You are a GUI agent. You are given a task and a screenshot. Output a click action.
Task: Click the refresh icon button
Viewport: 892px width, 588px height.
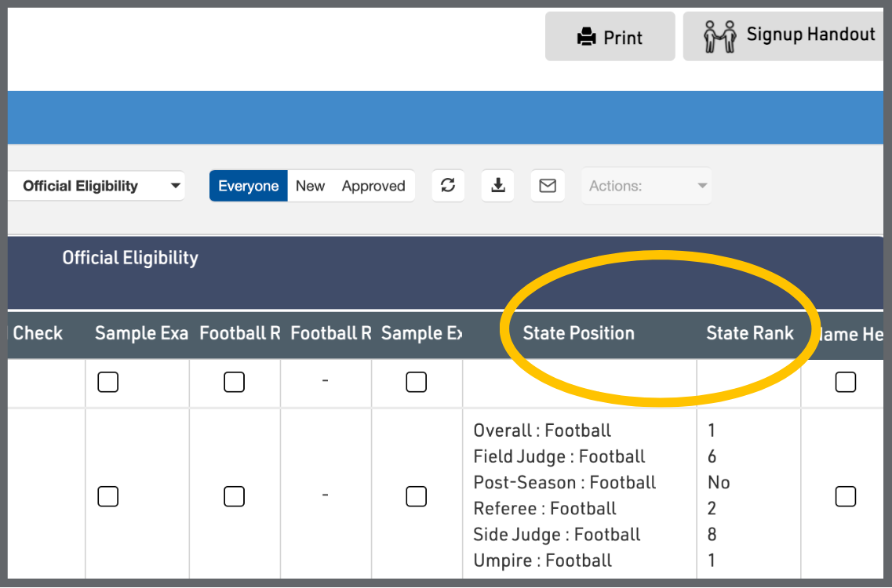448,186
